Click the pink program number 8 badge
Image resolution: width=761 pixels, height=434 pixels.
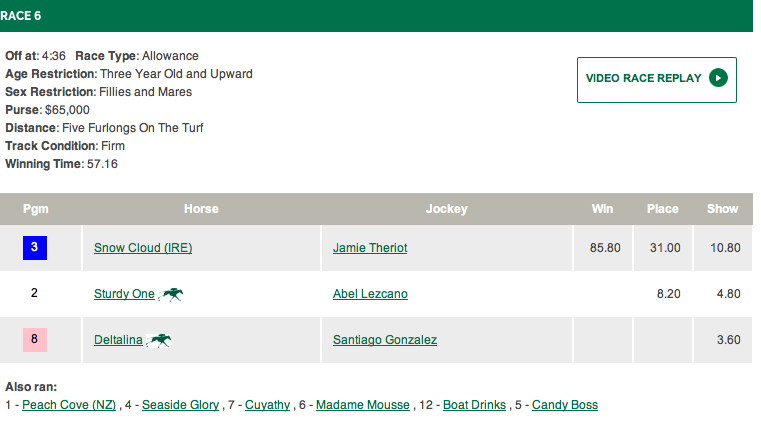pos(35,339)
